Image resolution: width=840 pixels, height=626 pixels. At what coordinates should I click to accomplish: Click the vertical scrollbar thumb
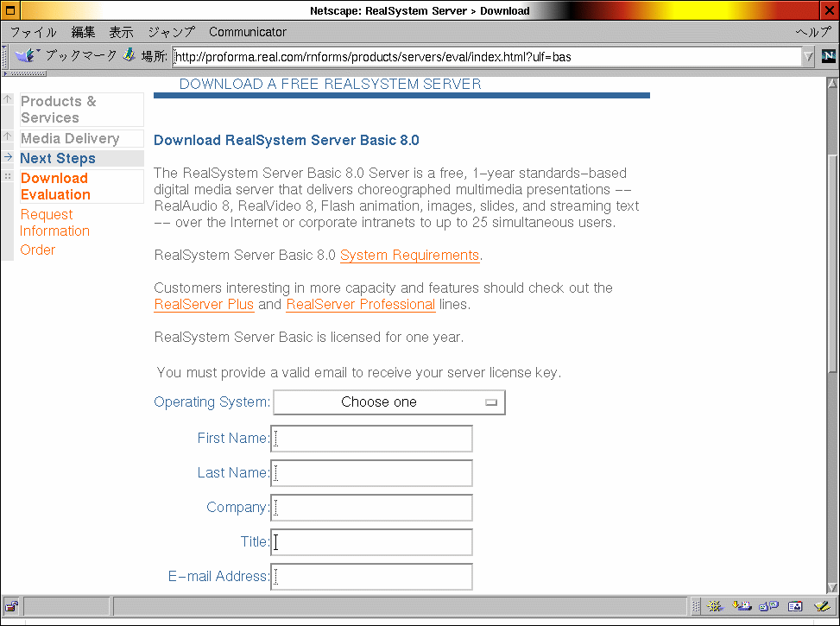point(832,262)
